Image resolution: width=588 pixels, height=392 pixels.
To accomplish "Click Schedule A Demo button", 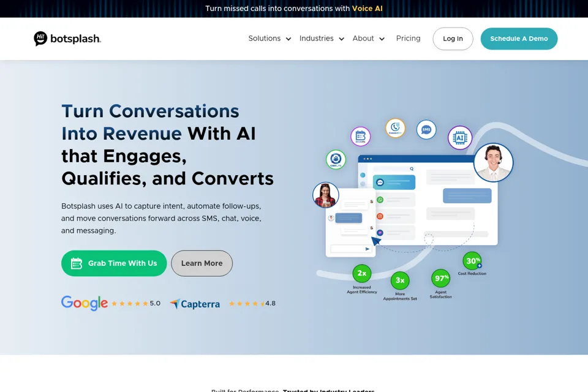I will [519, 39].
